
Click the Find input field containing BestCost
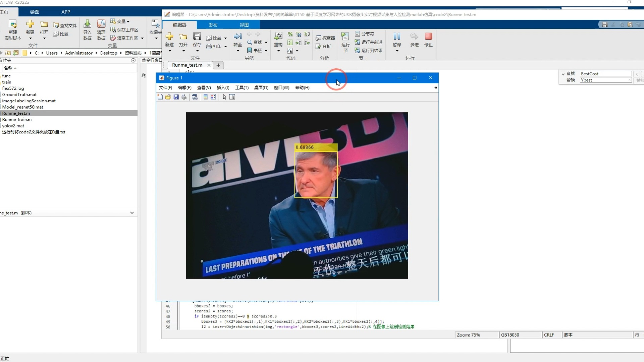click(x=605, y=74)
